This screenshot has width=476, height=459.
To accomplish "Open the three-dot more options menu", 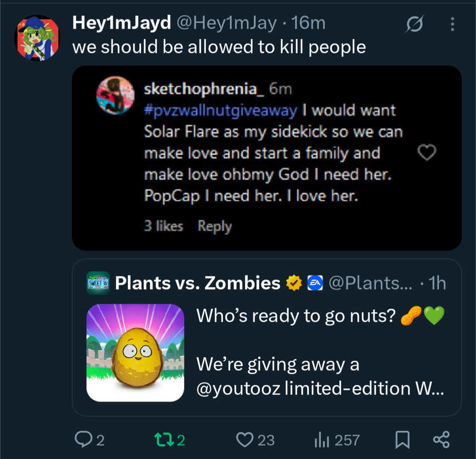I will [x=452, y=24].
